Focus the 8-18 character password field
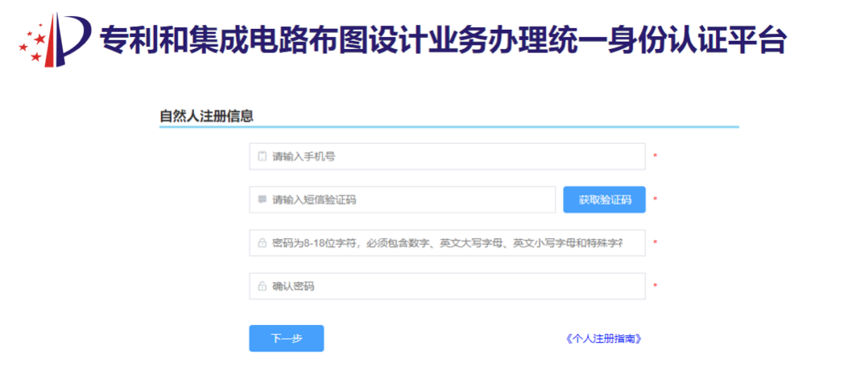 [448, 243]
